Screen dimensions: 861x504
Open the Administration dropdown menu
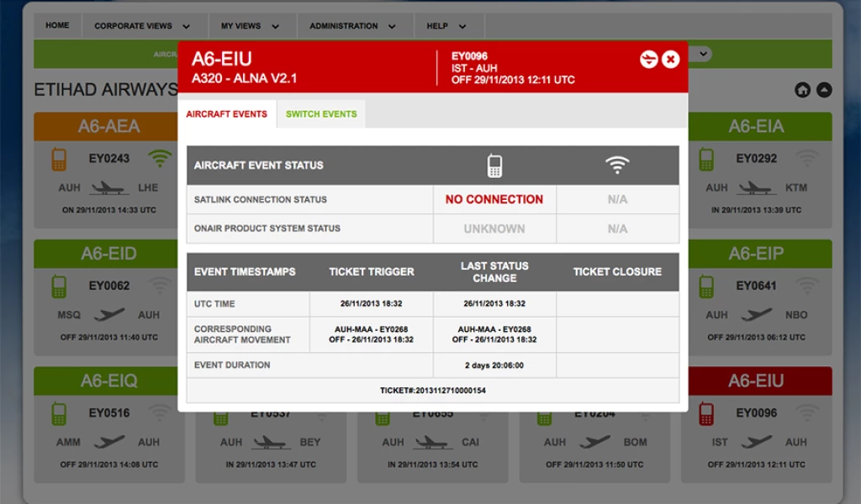coord(351,26)
